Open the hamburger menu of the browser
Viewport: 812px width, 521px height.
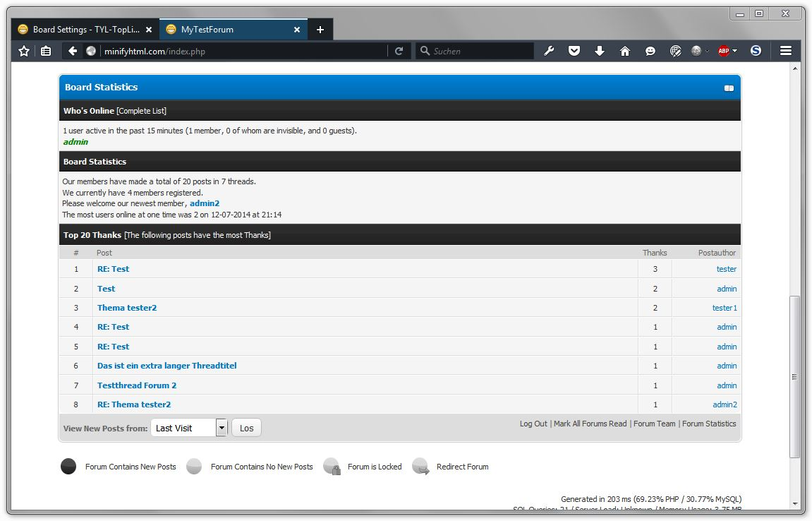tap(785, 51)
